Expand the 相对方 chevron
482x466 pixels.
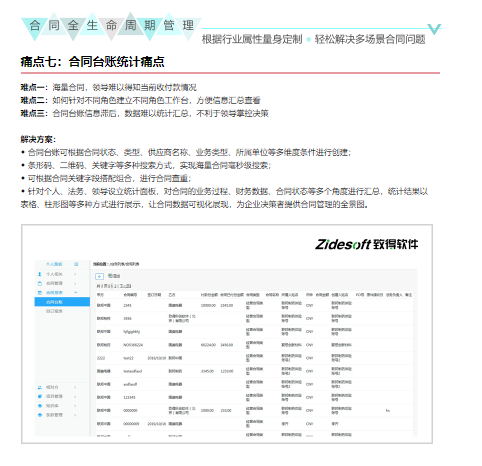[75, 387]
